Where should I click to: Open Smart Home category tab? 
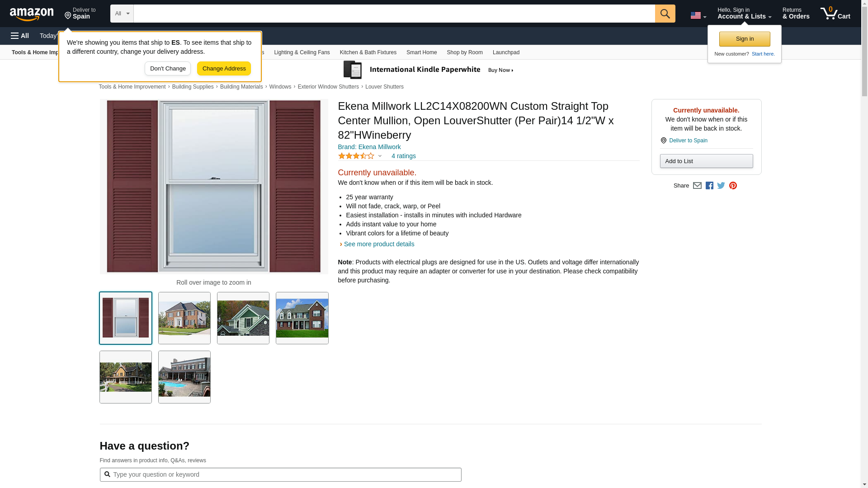(x=421, y=52)
